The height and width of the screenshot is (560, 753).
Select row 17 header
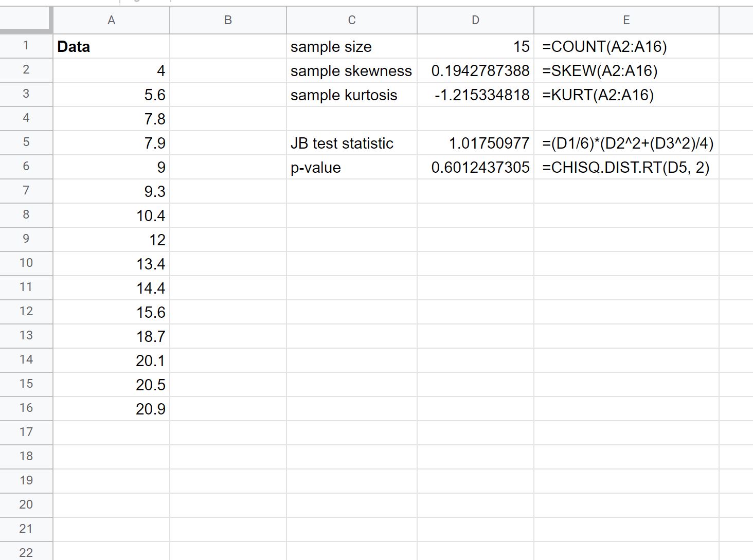coord(26,432)
